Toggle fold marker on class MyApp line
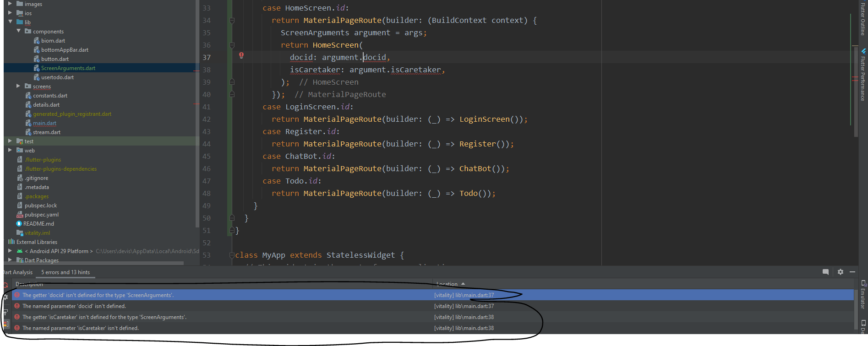The image size is (868, 346). tap(232, 255)
